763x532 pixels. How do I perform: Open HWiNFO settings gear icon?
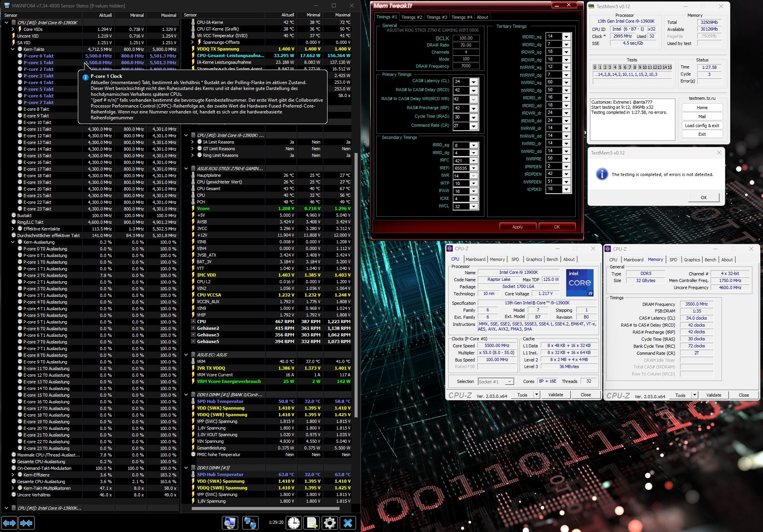pos(329,523)
